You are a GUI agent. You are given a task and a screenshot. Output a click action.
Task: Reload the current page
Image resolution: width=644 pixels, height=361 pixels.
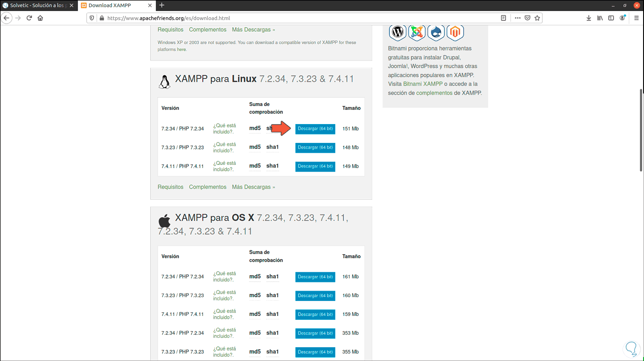tap(29, 18)
